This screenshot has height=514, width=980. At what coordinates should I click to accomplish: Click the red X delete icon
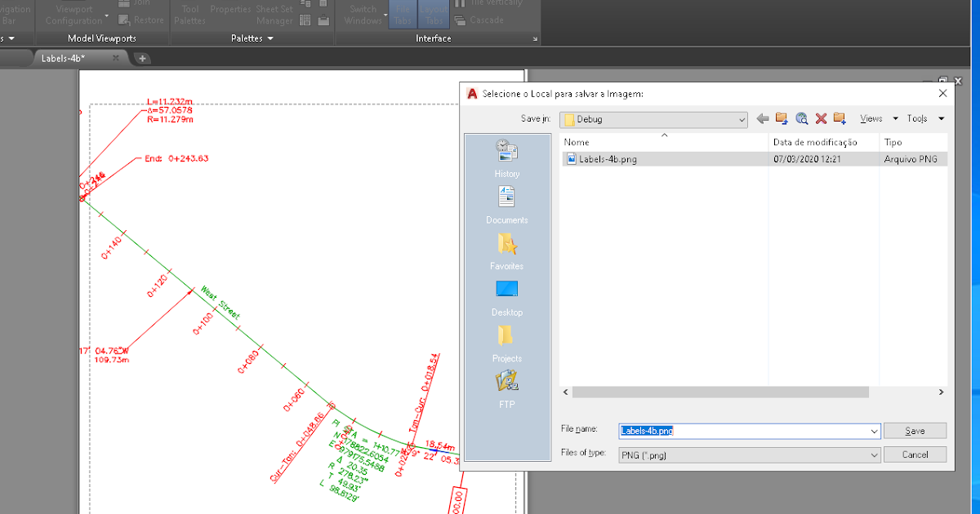coord(821,118)
